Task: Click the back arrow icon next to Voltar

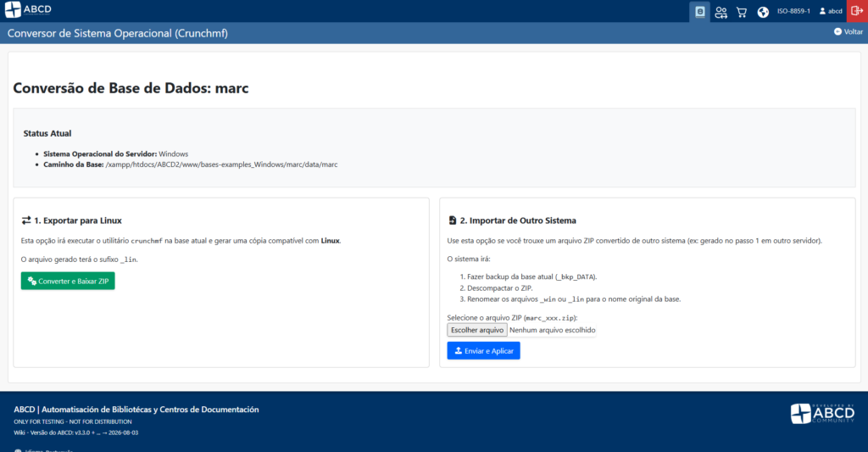Action: [x=838, y=31]
